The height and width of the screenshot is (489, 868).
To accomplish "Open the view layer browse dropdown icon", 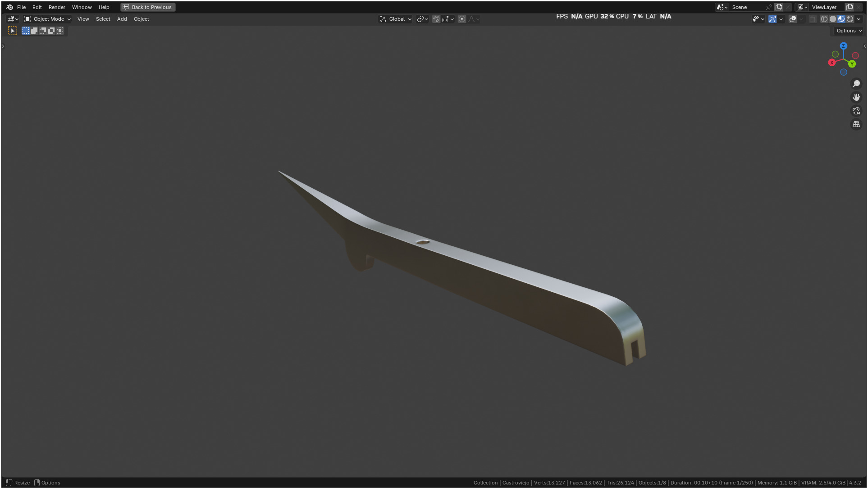I will [x=802, y=7].
